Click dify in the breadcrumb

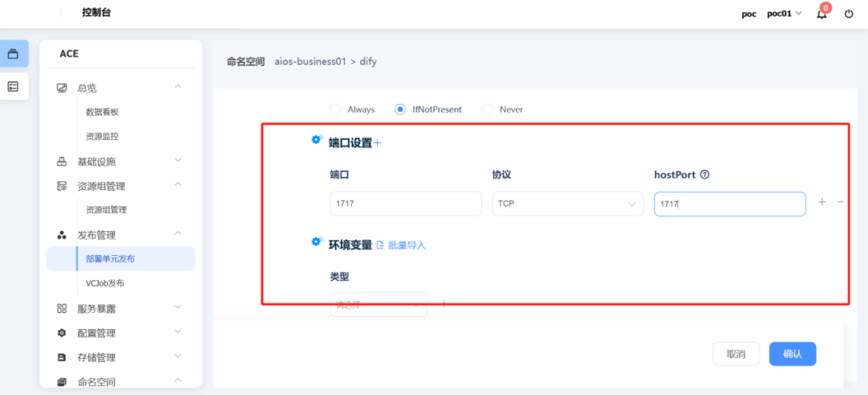pyautogui.click(x=368, y=61)
